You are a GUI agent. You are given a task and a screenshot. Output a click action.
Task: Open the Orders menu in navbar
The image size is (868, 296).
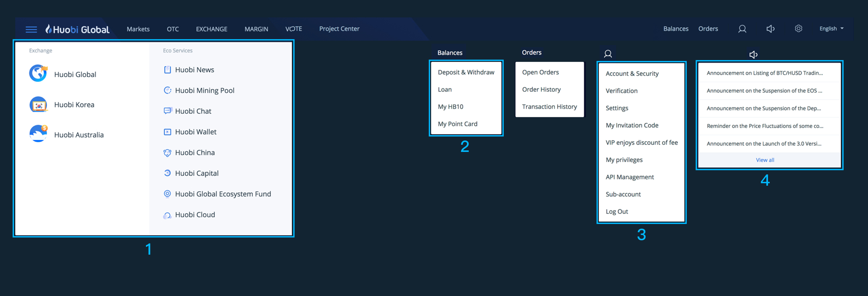click(x=708, y=29)
